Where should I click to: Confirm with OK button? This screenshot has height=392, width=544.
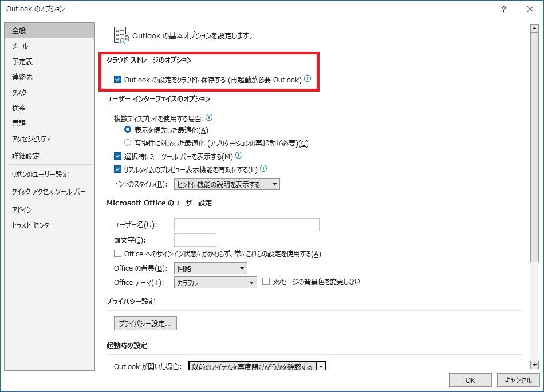tap(470, 380)
